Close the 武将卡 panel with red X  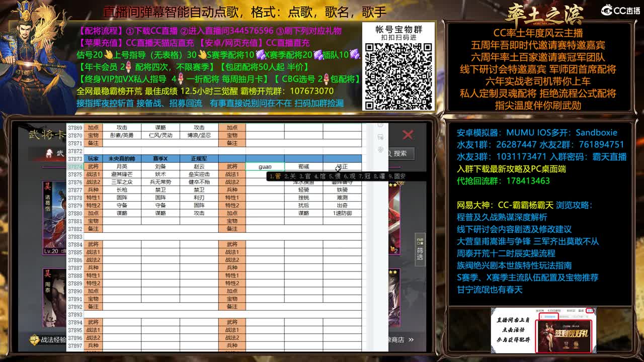pyautogui.click(x=408, y=135)
